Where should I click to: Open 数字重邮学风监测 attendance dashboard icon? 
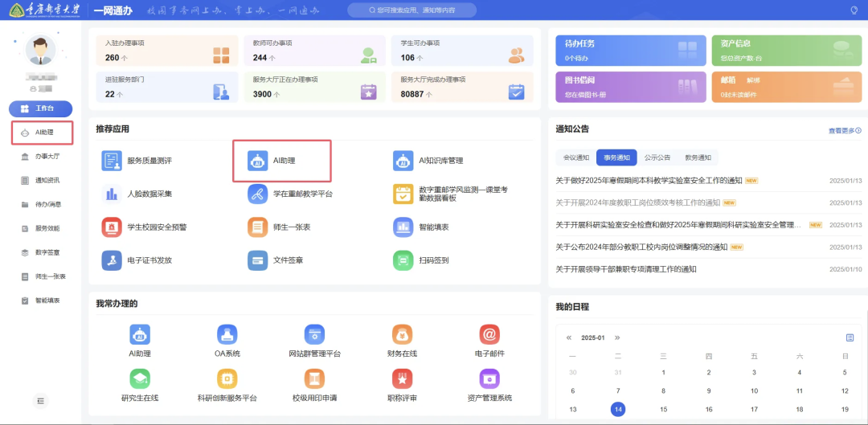(403, 194)
